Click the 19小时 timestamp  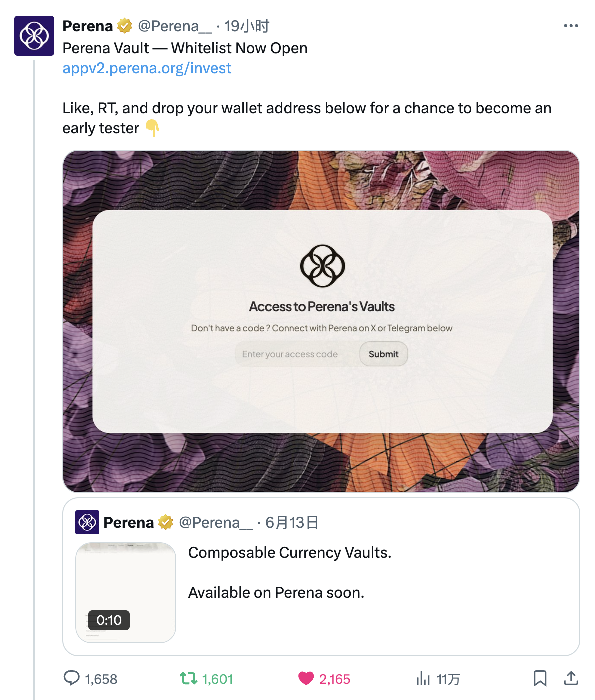247,26
